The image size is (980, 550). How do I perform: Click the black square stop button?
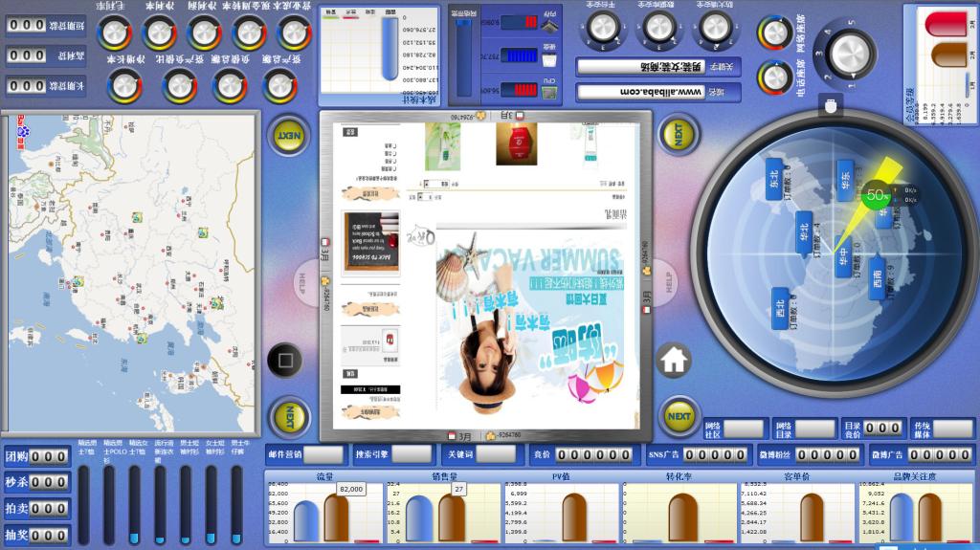click(x=285, y=361)
